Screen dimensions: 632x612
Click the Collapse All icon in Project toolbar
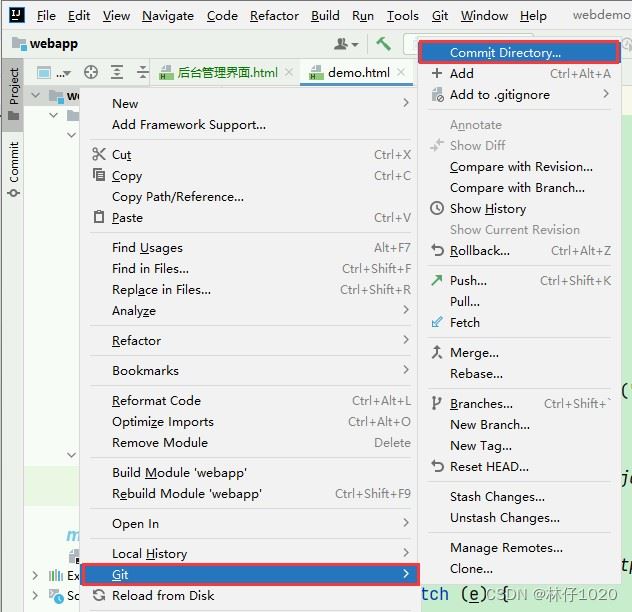tap(142, 73)
